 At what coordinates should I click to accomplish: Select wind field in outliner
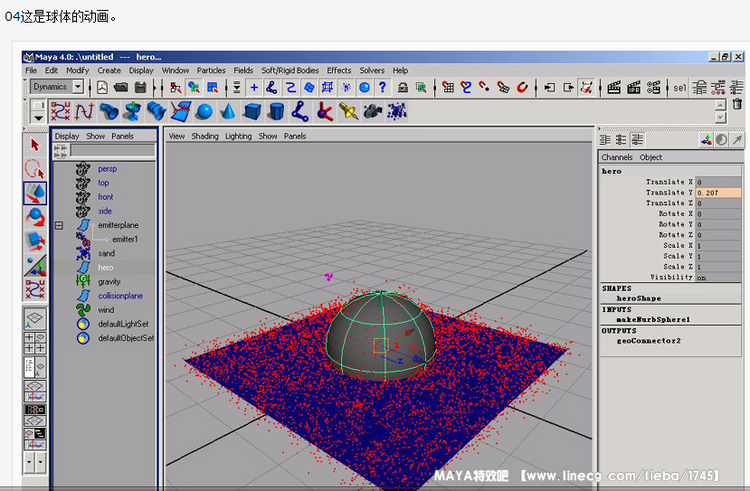coord(106,310)
